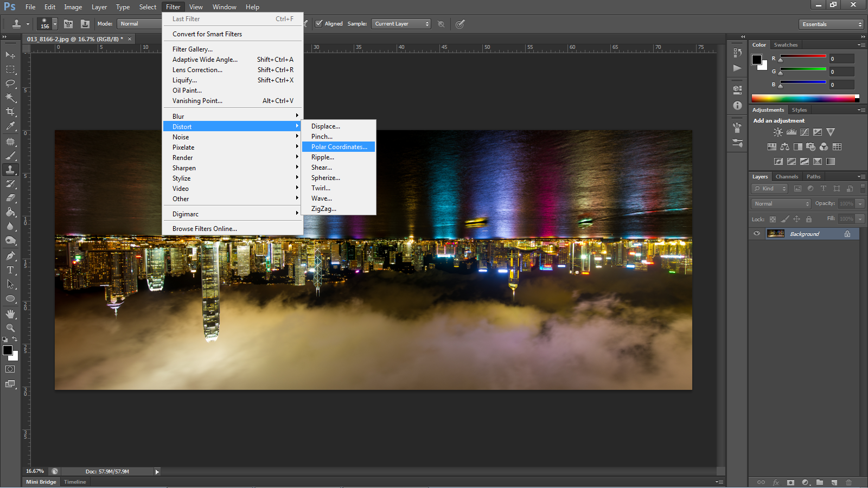Select the Hand tool
868x488 pixels.
pos(10,314)
